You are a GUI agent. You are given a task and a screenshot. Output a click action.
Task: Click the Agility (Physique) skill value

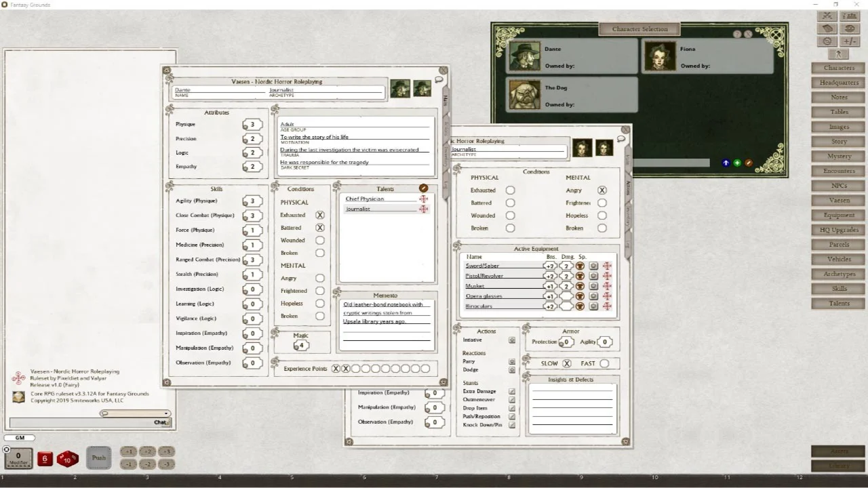coord(253,201)
